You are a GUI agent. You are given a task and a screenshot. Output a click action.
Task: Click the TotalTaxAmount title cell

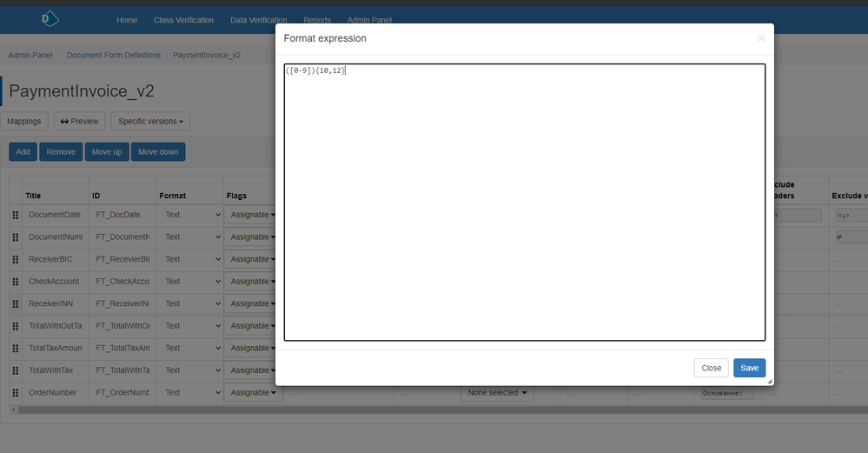pyautogui.click(x=55, y=349)
